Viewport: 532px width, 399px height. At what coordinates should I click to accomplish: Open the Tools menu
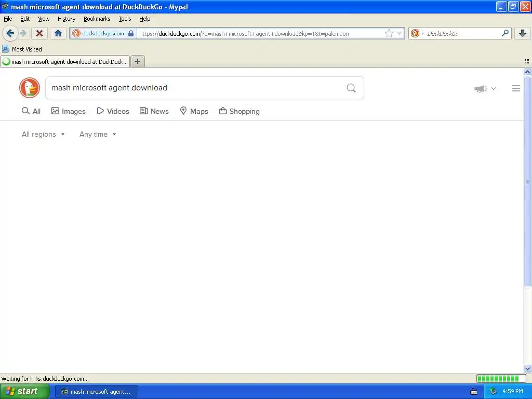coord(125,19)
